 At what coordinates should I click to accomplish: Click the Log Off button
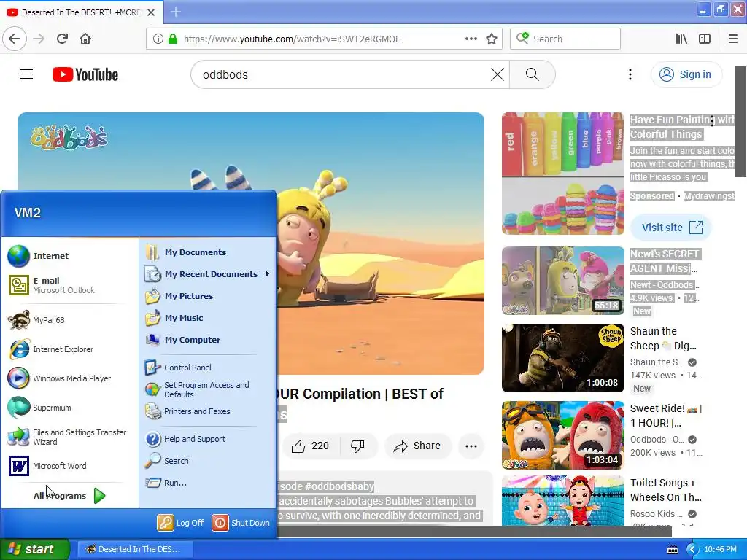[181, 523]
